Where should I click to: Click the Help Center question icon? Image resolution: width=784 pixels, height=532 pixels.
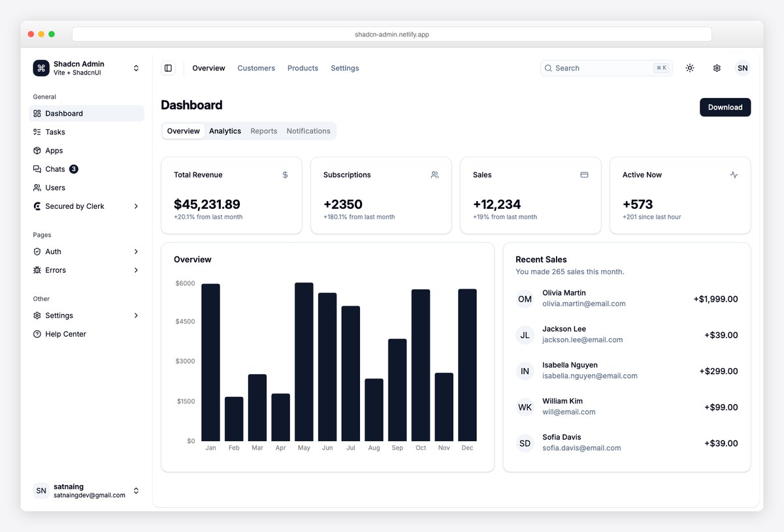point(37,334)
